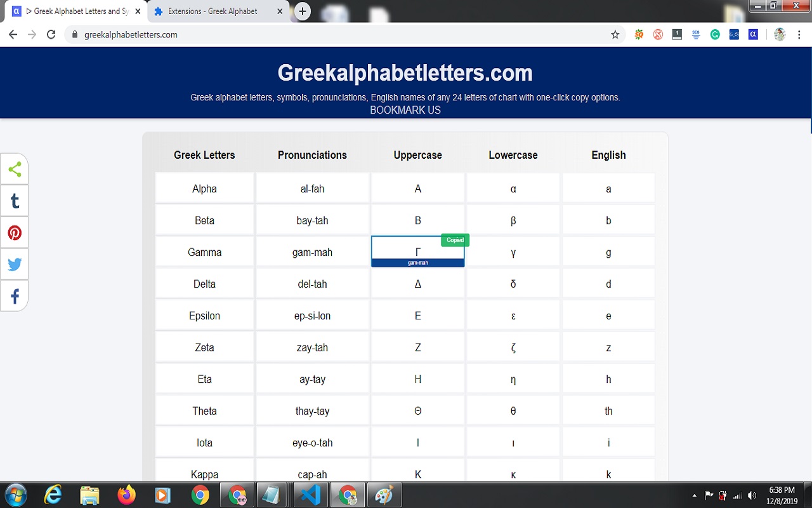Copy lowercase eta letter η
The width and height of the screenshot is (812, 508).
point(513,379)
